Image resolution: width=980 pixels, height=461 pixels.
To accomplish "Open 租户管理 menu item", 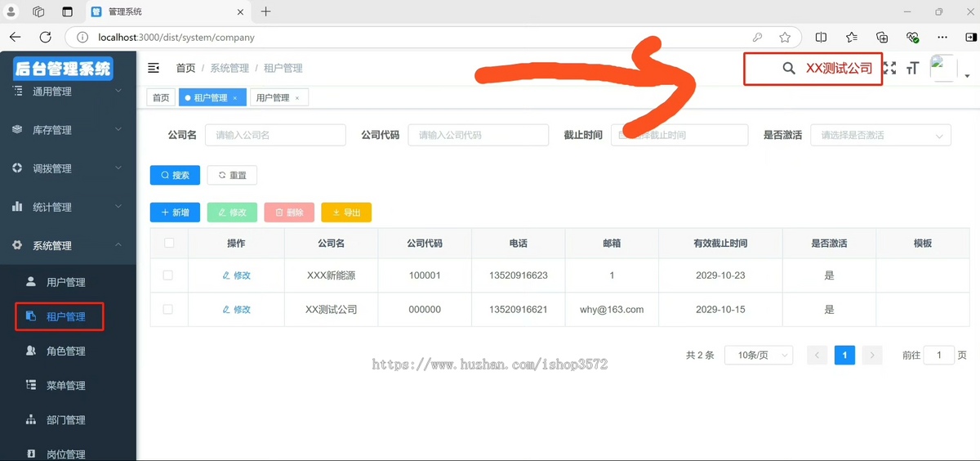I will (x=68, y=316).
